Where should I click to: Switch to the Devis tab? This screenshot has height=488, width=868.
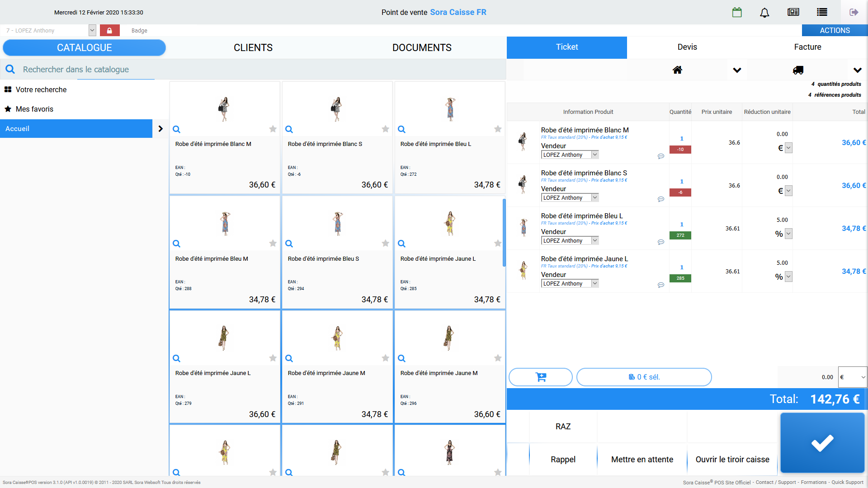[x=687, y=47]
